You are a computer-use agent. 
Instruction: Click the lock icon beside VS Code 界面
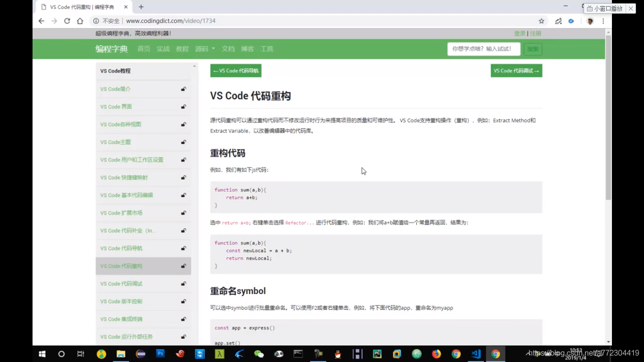coord(183,107)
